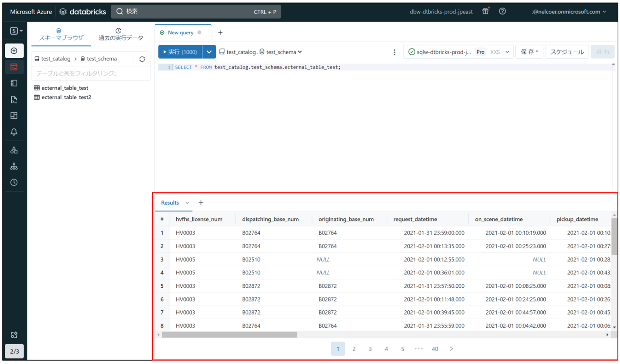This screenshot has height=364, width=620.
Task: Open the 実行 run options dropdown arrow
Action: 209,52
